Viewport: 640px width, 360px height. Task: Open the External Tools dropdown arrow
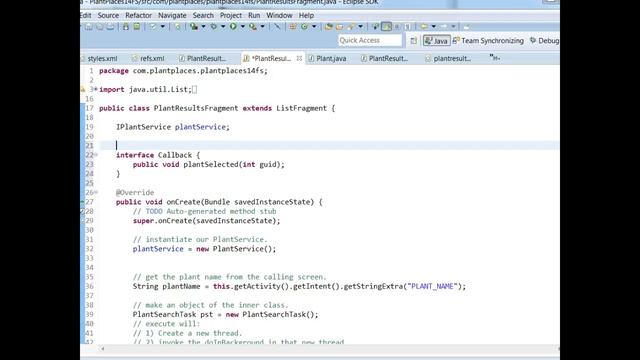[262, 27]
